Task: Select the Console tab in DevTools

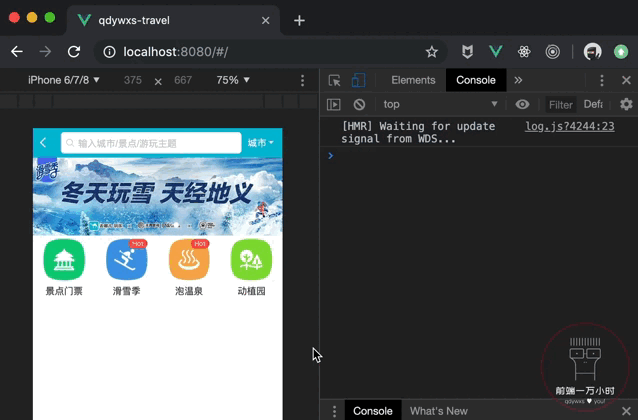Action: pyautogui.click(x=476, y=80)
